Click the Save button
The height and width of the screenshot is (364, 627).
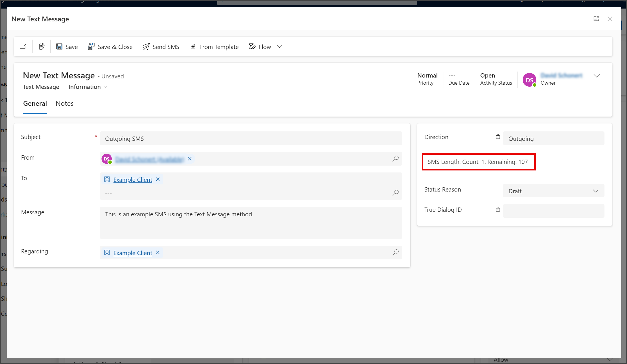67,47
